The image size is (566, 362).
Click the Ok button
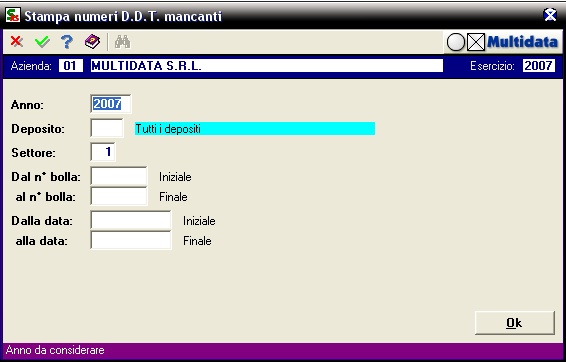[514, 323]
